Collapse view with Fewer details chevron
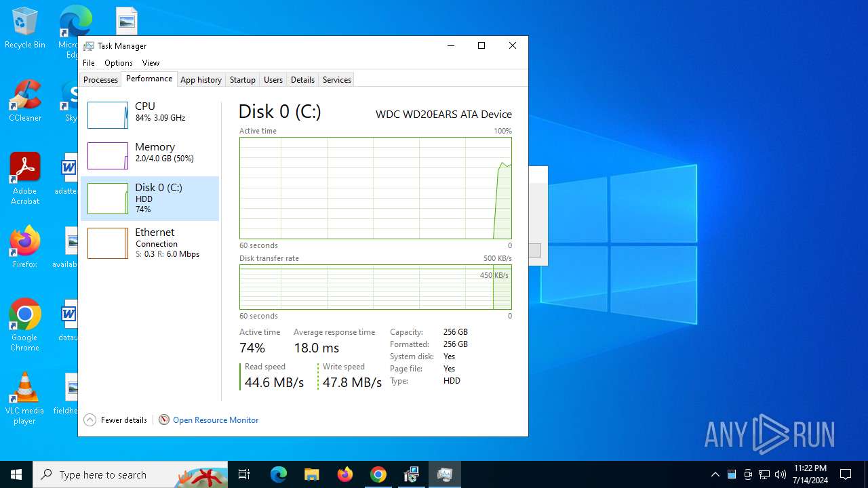Screen dimensions: 868x488 [x=90, y=420]
